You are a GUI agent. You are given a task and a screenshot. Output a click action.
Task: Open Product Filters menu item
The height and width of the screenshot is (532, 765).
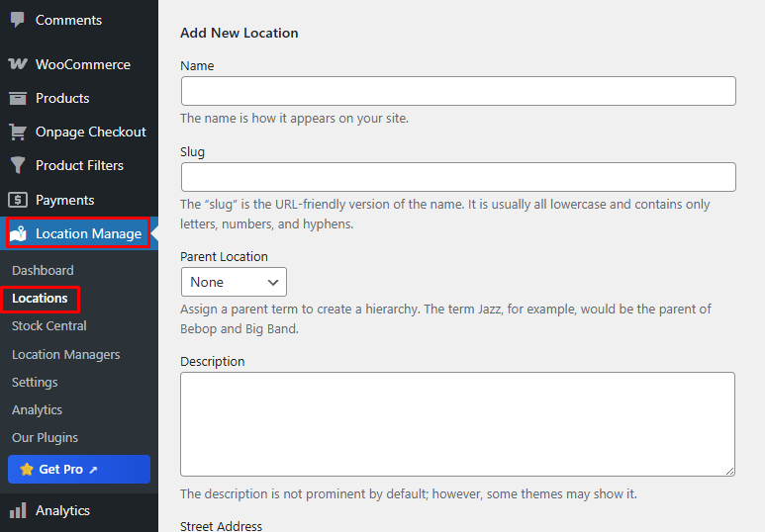coord(79,165)
